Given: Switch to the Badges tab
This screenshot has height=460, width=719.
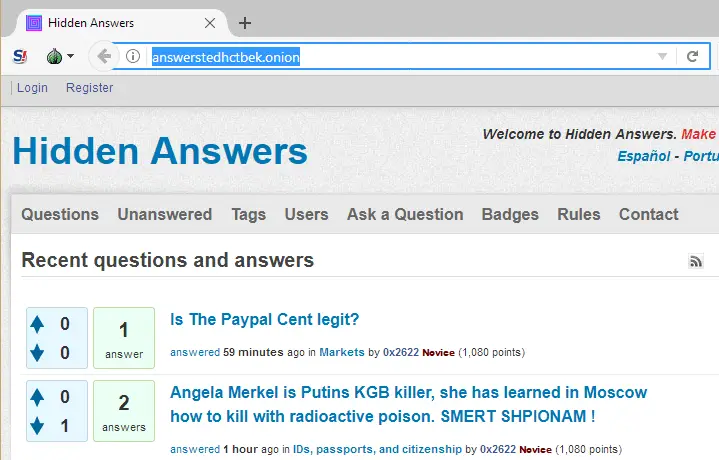Looking at the screenshot, I should tap(510, 214).
